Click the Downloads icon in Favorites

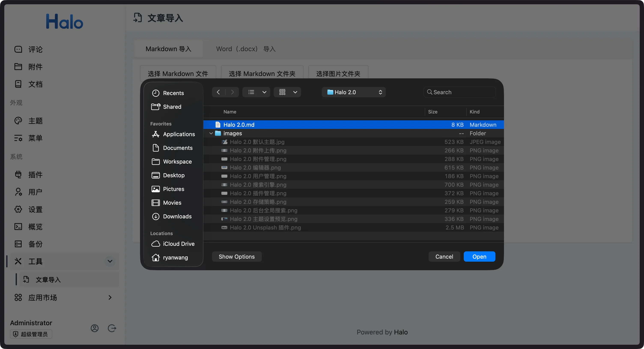click(155, 216)
